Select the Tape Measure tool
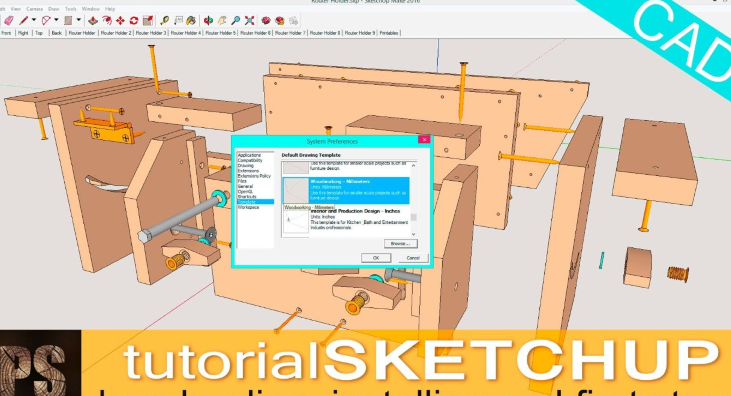 click(x=165, y=21)
